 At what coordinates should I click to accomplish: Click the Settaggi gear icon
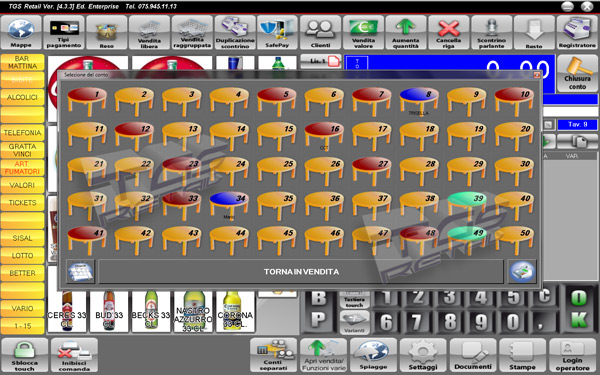pos(423,355)
